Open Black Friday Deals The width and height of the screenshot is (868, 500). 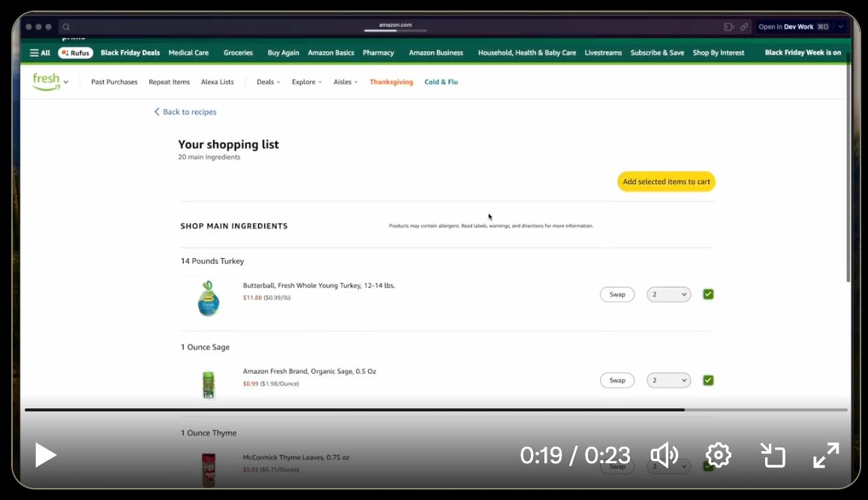click(130, 53)
